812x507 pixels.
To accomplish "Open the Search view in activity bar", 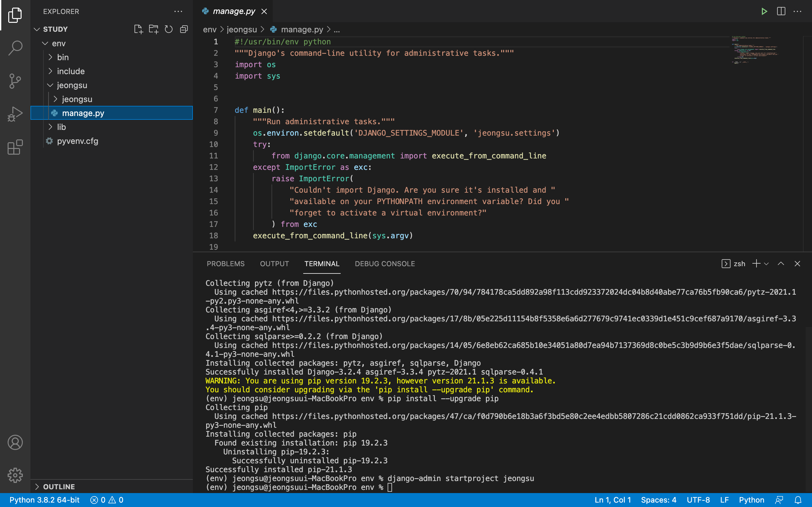I will point(15,48).
